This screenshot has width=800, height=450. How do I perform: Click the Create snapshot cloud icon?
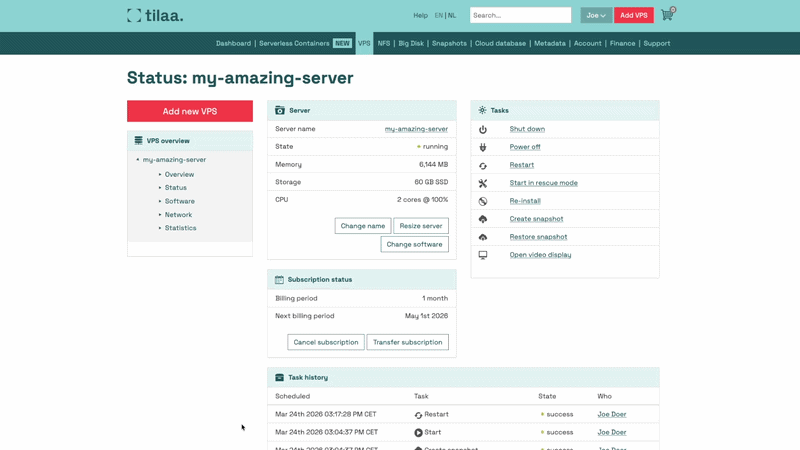483,219
